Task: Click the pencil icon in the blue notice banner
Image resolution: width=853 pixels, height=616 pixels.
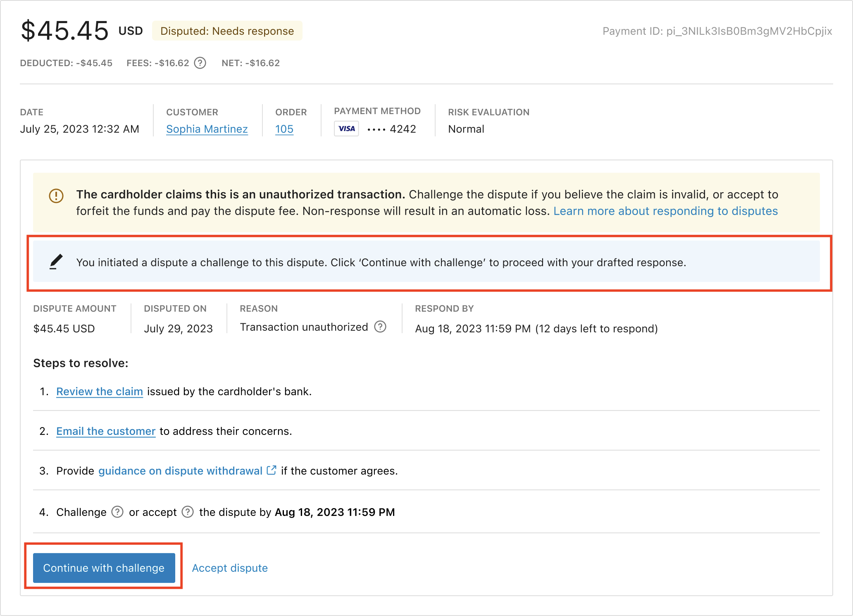Action: pos(57,262)
